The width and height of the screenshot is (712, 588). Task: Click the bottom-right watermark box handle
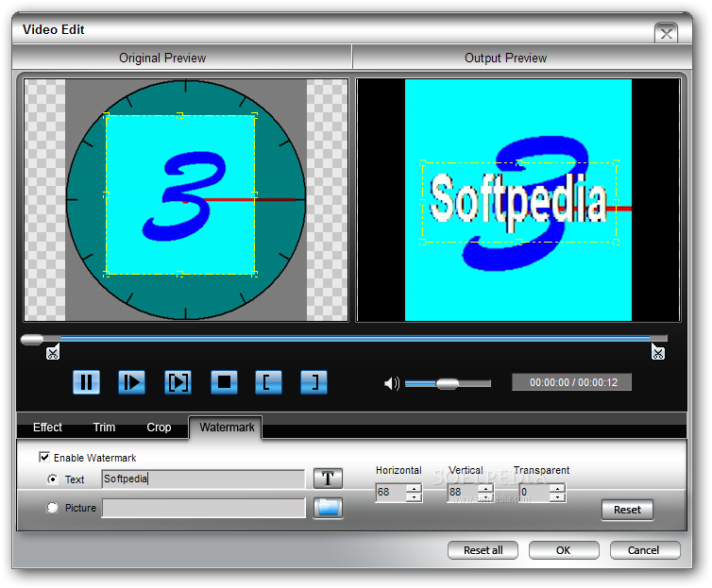tap(616, 242)
